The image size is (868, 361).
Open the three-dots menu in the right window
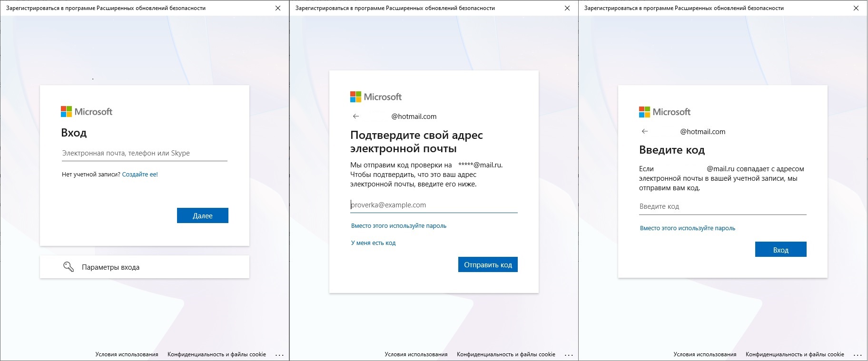(x=858, y=355)
